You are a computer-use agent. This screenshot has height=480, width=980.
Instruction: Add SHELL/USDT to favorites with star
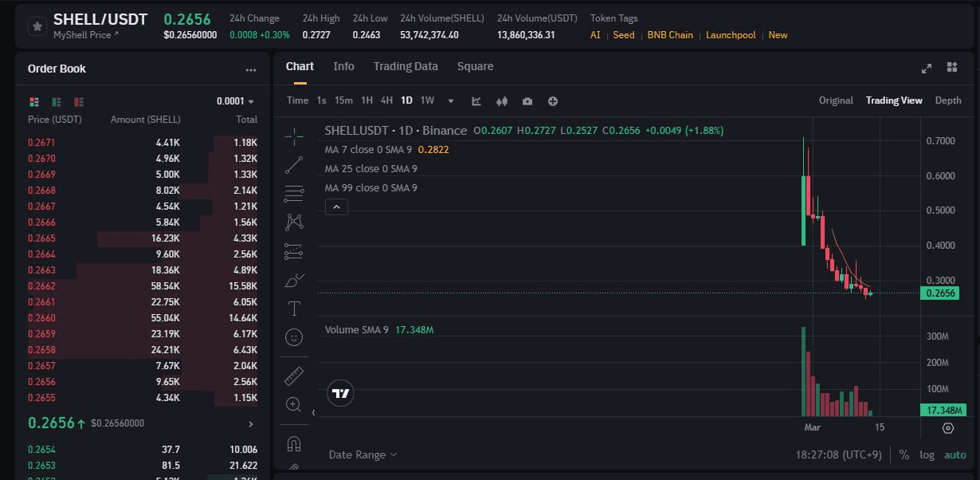(x=37, y=26)
